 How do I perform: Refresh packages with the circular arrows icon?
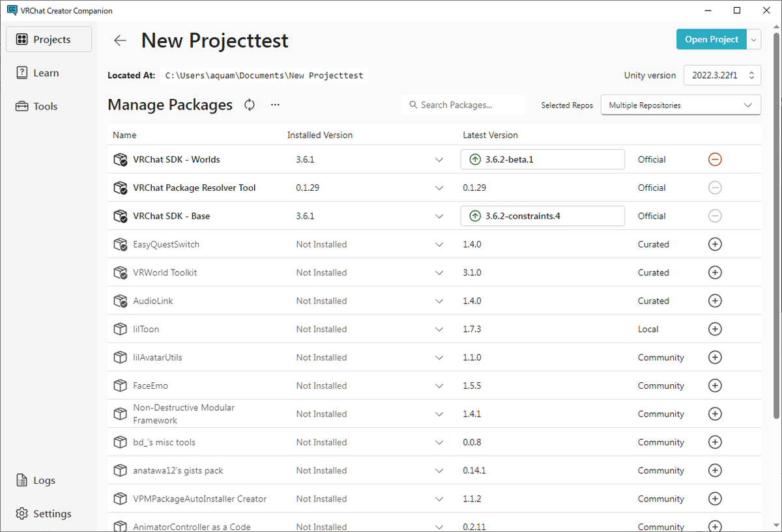(x=250, y=105)
